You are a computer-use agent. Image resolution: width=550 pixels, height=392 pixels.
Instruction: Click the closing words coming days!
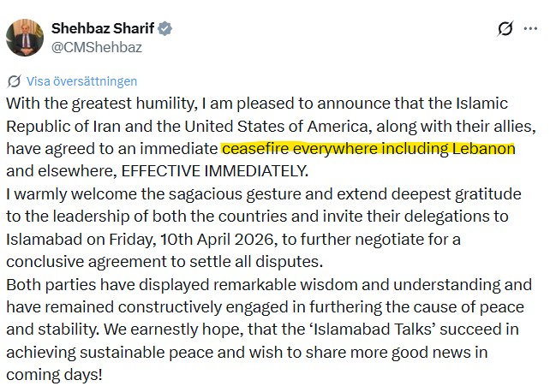(x=55, y=372)
